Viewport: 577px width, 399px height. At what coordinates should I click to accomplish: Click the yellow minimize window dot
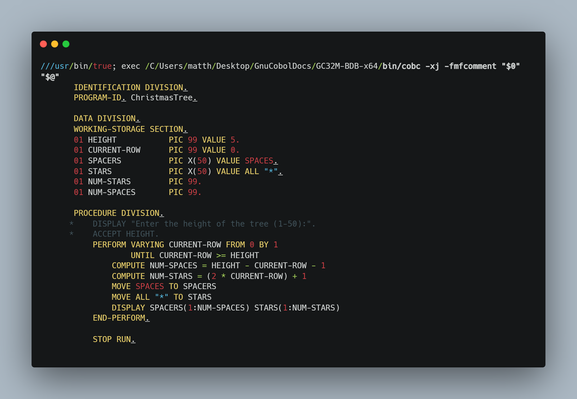[x=55, y=44]
